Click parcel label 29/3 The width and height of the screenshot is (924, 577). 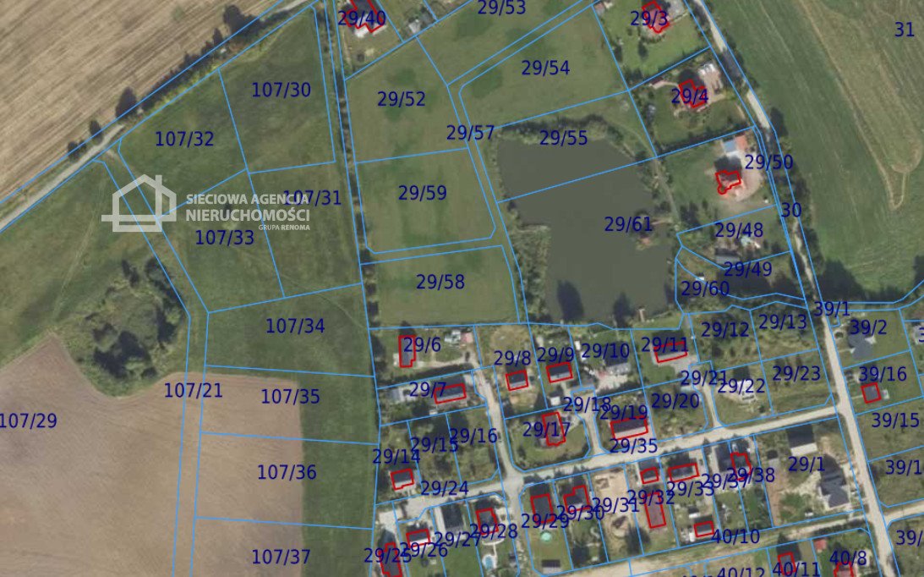pos(649,19)
